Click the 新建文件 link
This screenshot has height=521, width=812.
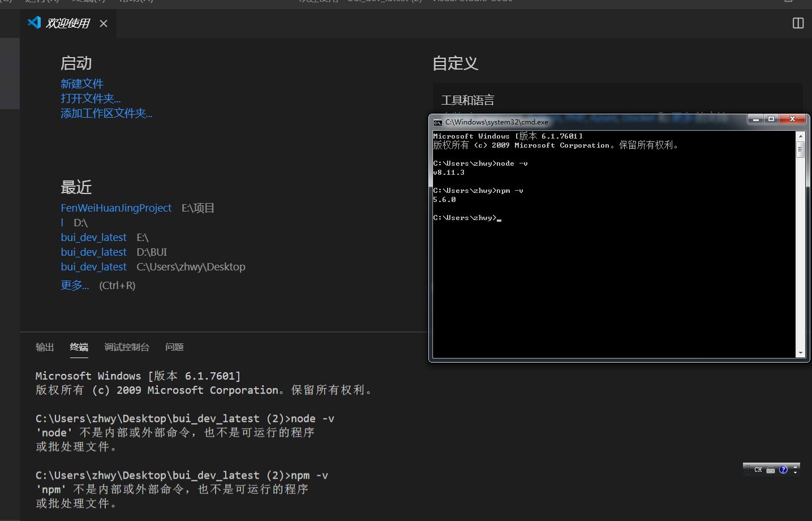point(82,84)
